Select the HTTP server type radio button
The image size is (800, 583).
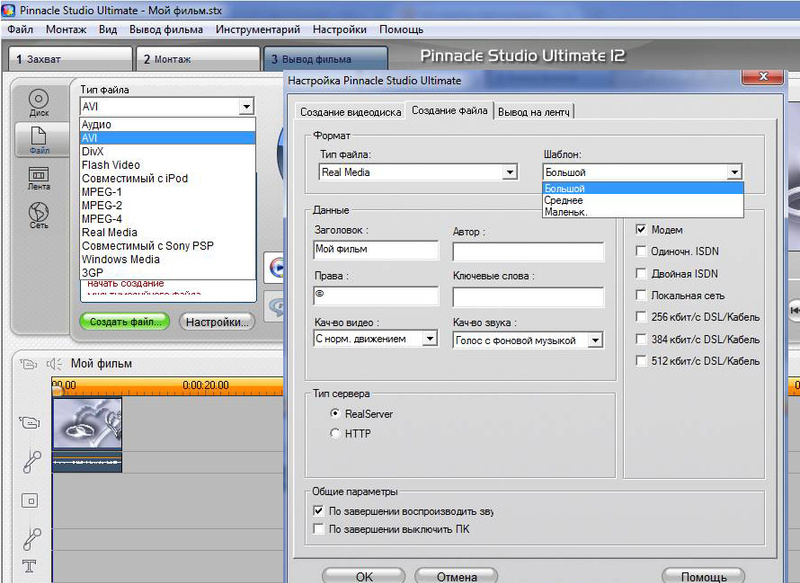coord(335,433)
